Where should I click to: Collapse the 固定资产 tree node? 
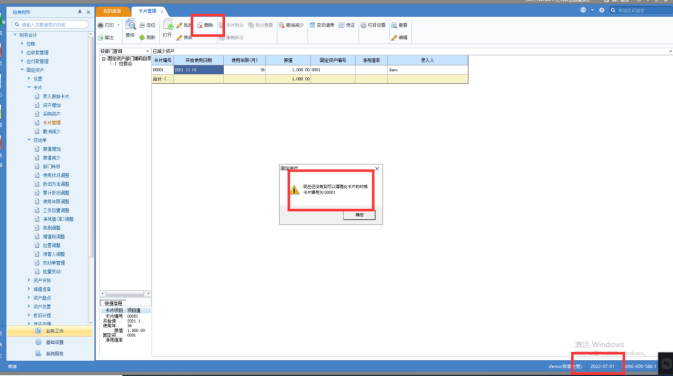(22, 70)
